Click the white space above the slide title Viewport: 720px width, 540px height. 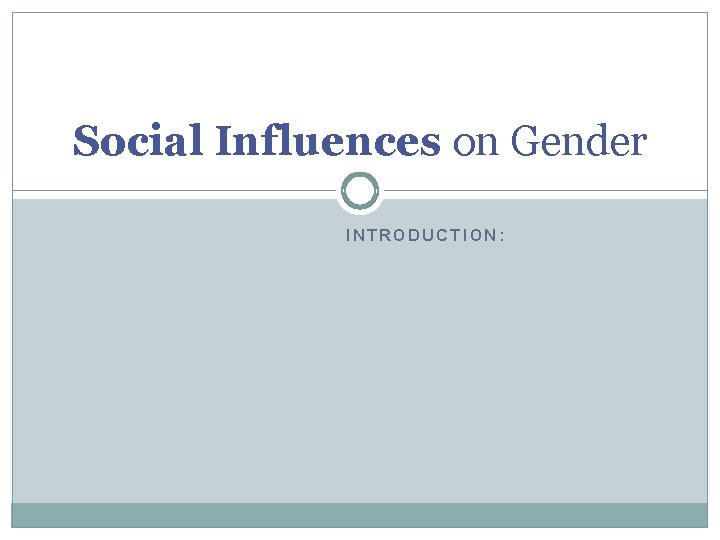(360, 60)
